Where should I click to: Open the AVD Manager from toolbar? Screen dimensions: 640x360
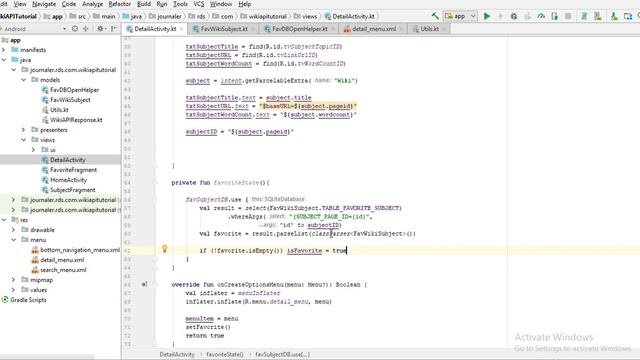pyautogui.click(x=598, y=16)
